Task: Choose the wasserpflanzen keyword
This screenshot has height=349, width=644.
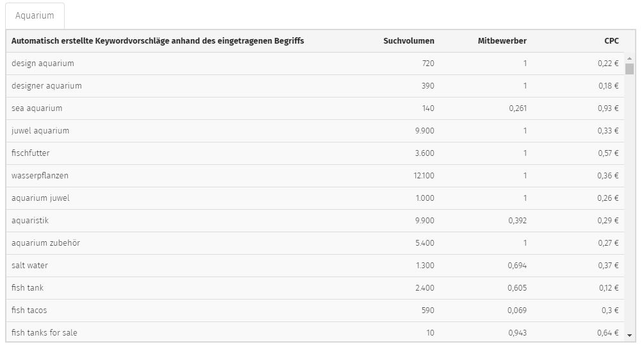Action: click(40, 176)
